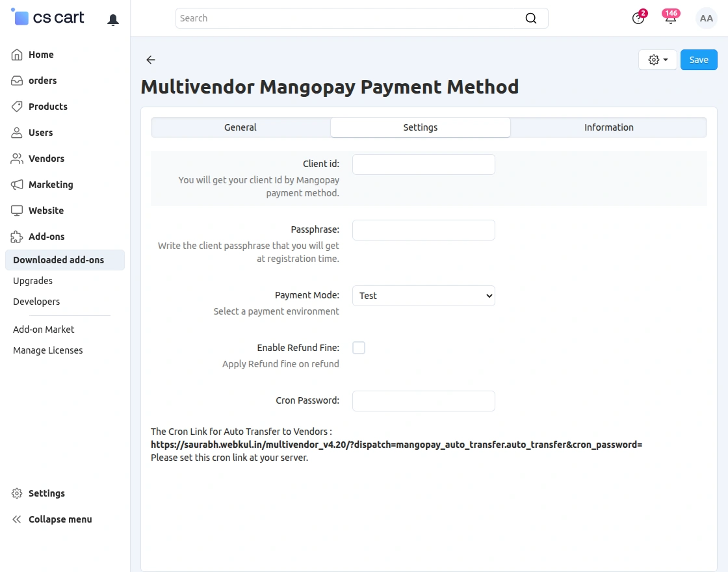728x572 pixels.
Task: Click the Home label in sidebar
Action: tap(41, 55)
